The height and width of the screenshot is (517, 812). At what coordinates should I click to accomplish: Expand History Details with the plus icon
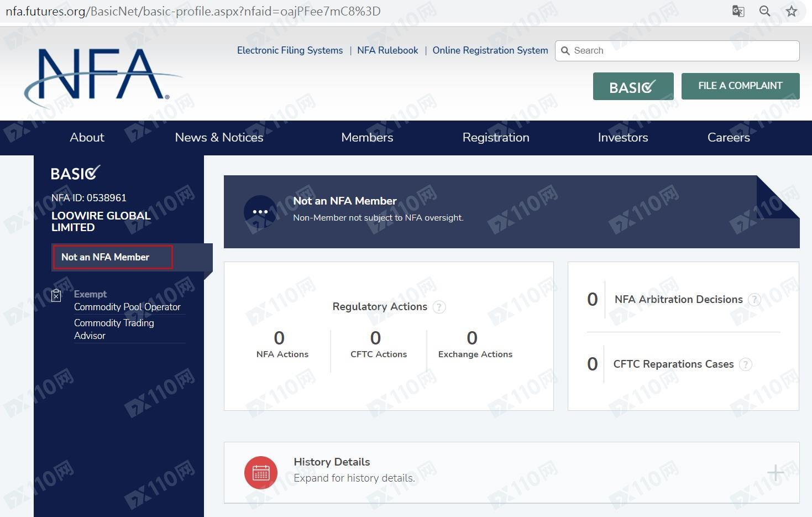point(775,472)
